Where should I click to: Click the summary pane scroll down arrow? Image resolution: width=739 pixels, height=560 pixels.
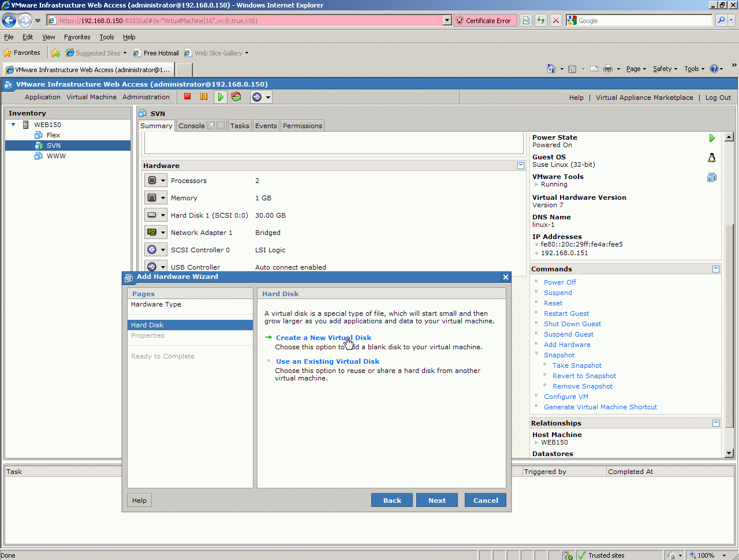(729, 453)
